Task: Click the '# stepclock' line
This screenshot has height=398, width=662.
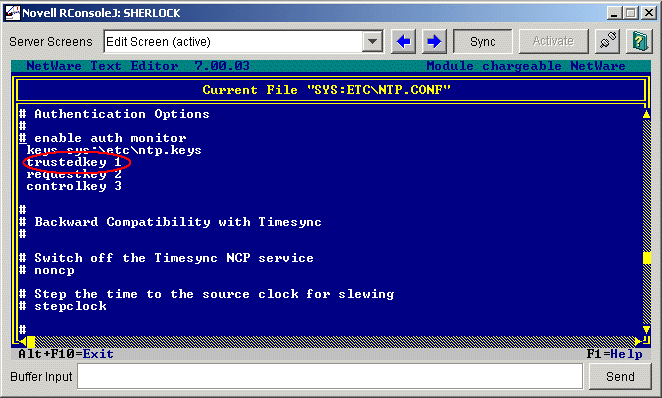Action: click(62, 306)
